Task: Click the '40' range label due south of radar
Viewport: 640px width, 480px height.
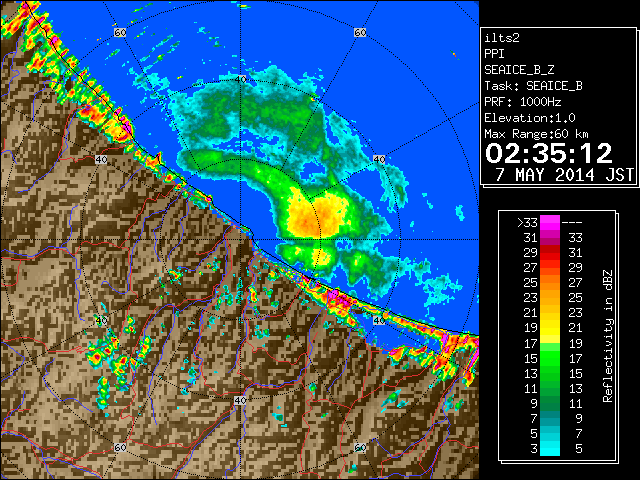Action: pyautogui.click(x=240, y=400)
